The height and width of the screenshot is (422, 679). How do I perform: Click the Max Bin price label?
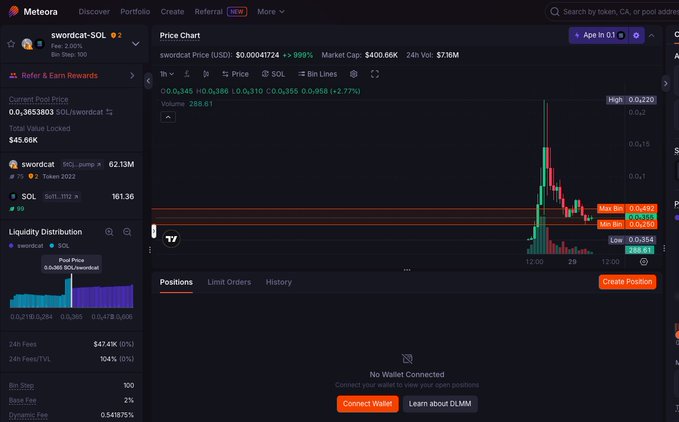point(627,209)
